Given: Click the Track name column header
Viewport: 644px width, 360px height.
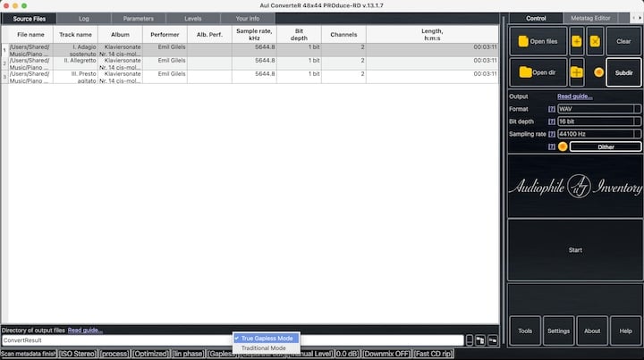Looking at the screenshot, I should point(75,35).
